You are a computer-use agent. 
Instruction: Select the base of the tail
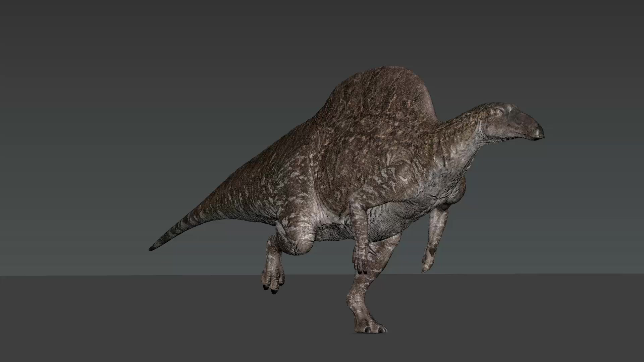pos(255,188)
